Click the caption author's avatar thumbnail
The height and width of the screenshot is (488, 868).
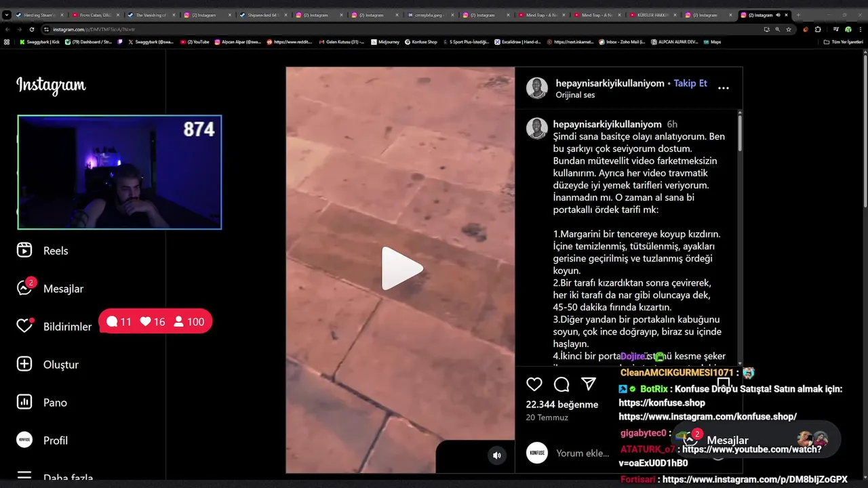click(x=537, y=129)
